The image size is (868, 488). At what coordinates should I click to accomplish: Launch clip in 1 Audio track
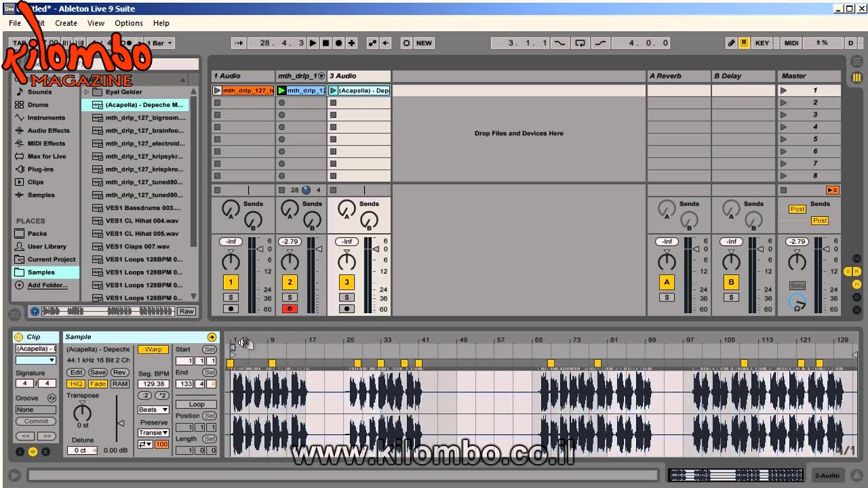217,90
